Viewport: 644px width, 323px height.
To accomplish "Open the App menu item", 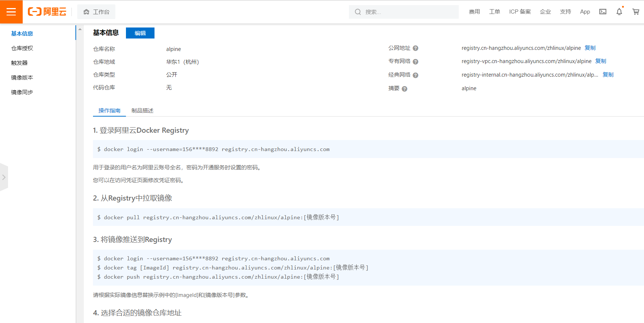I will click(585, 12).
